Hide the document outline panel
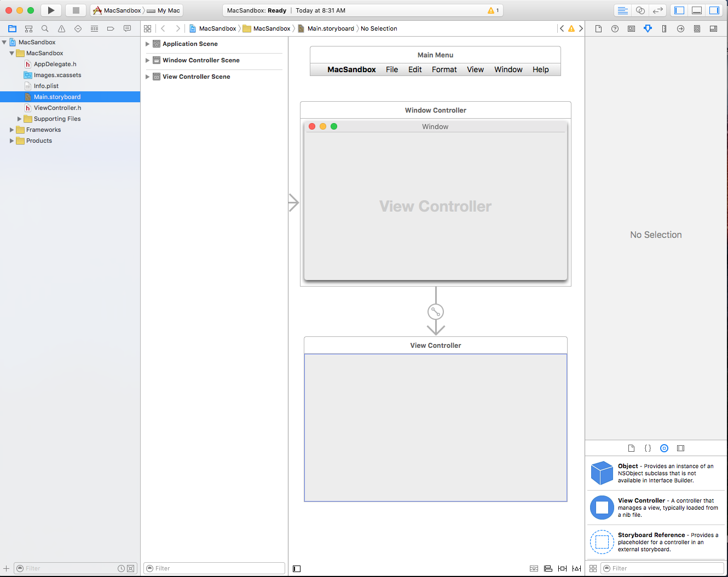728x577 pixels. click(x=297, y=568)
